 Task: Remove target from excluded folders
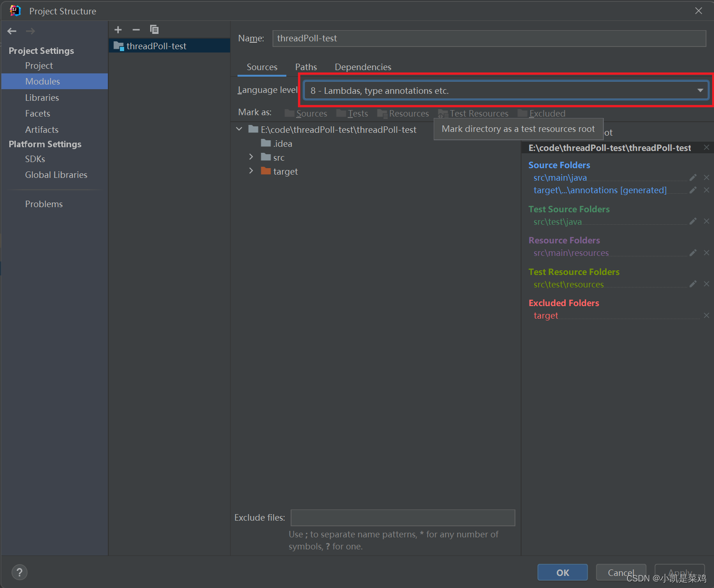707,315
